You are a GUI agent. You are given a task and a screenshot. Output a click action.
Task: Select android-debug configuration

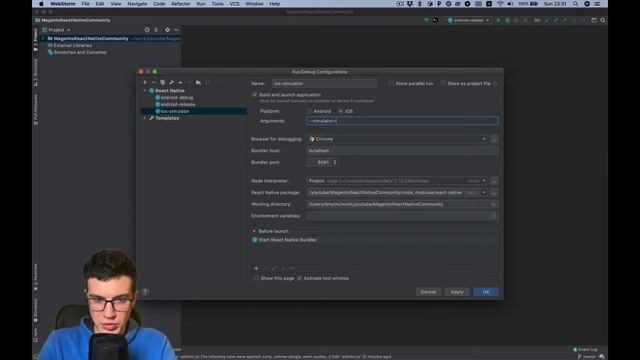[177, 98]
